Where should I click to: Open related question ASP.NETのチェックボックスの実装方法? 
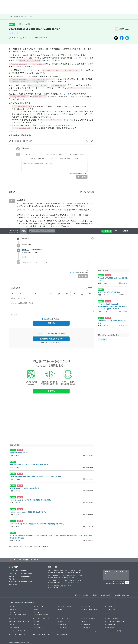click(24, 488)
